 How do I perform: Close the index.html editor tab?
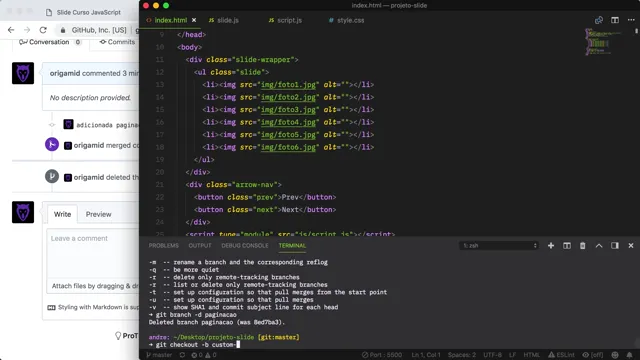click(x=194, y=20)
